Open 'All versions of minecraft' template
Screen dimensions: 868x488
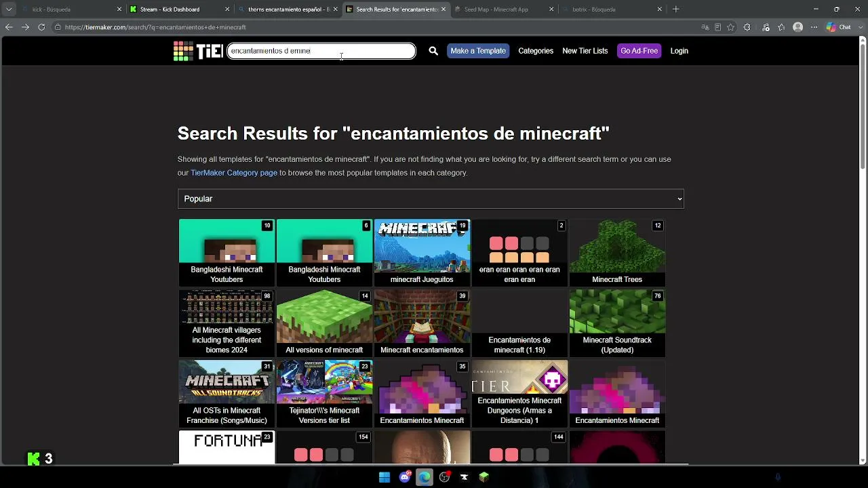point(324,323)
